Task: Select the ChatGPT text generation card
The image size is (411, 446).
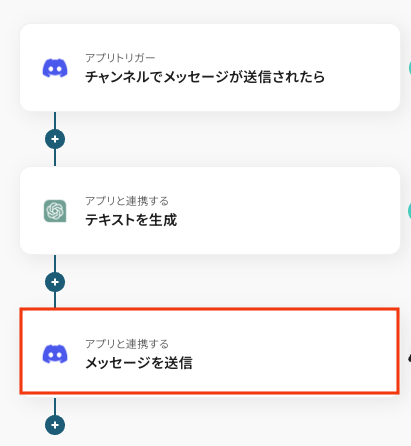Action: pyautogui.click(x=210, y=211)
